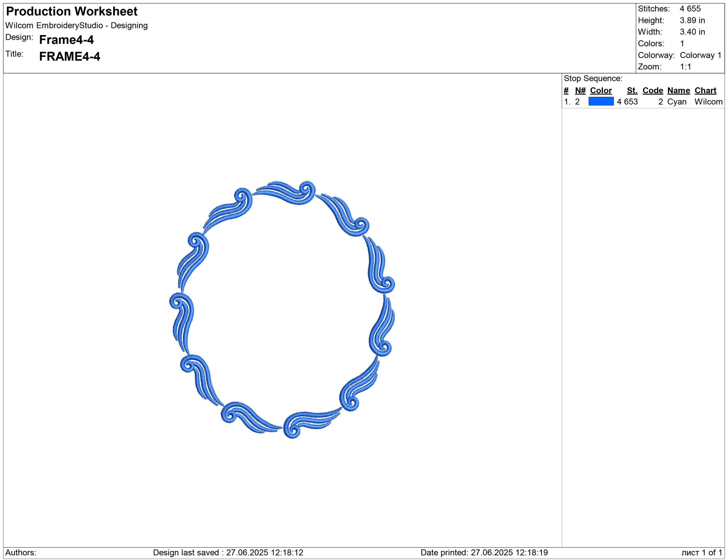Click the Stop Sequence label
728x560 pixels.
tap(593, 79)
